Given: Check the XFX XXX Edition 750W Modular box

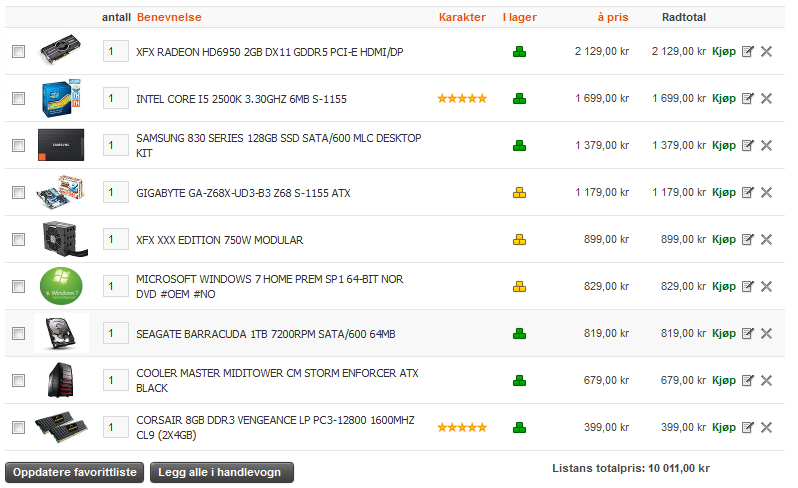Looking at the screenshot, I should [18, 239].
